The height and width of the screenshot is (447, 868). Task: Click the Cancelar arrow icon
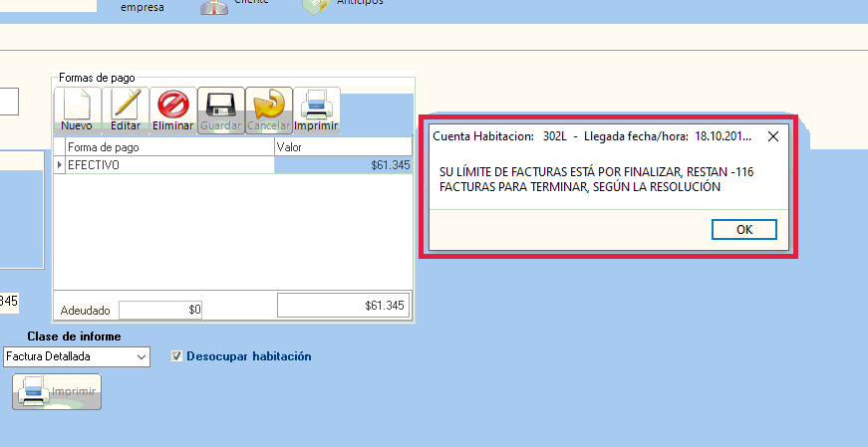tap(268, 110)
